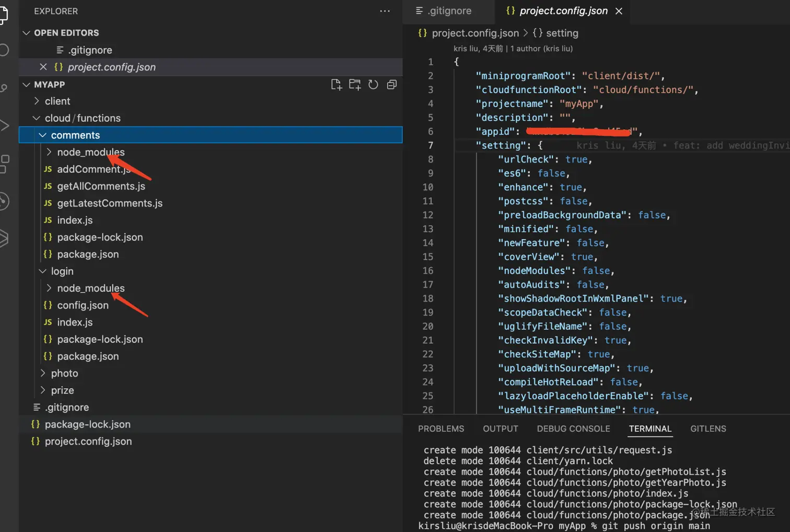Open config.json in login folder
The width and height of the screenshot is (790, 532).
pyautogui.click(x=83, y=305)
